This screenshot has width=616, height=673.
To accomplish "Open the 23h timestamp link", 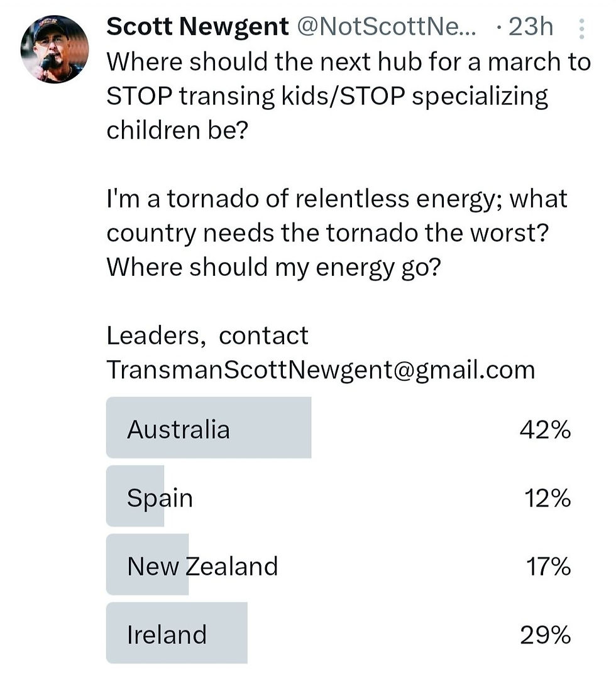I will 531,26.
